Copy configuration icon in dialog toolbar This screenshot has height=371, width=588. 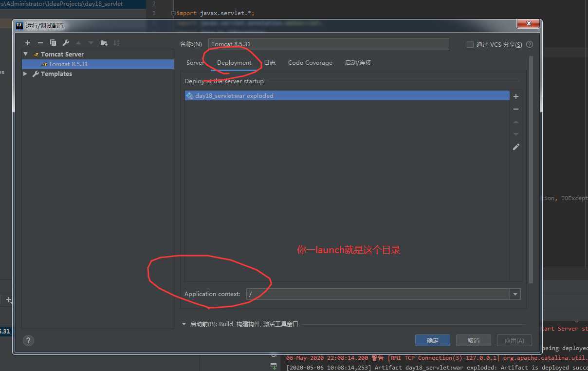click(53, 43)
